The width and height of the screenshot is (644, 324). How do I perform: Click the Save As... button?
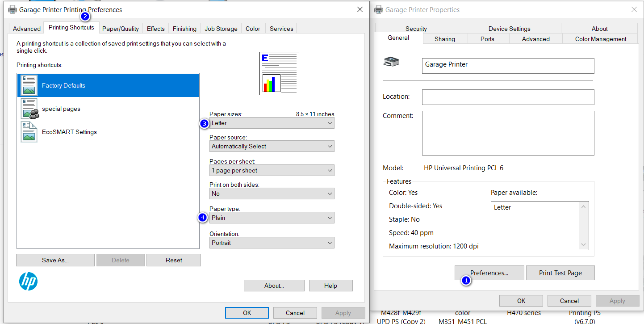pos(55,260)
